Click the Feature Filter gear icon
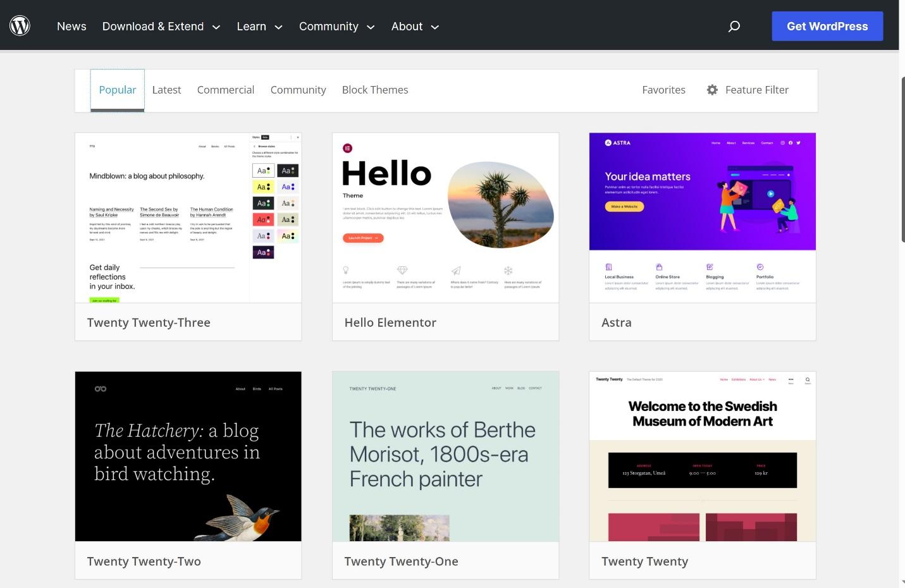The image size is (905, 588). (x=712, y=90)
